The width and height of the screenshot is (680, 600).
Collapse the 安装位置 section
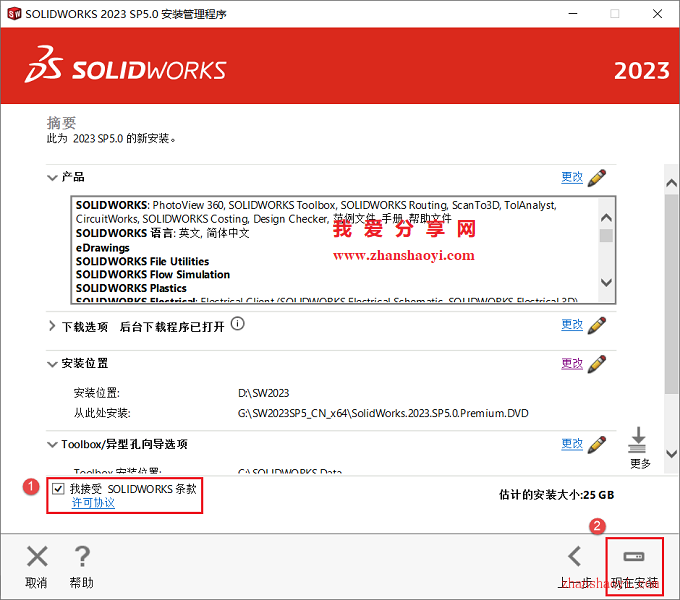pos(52,364)
